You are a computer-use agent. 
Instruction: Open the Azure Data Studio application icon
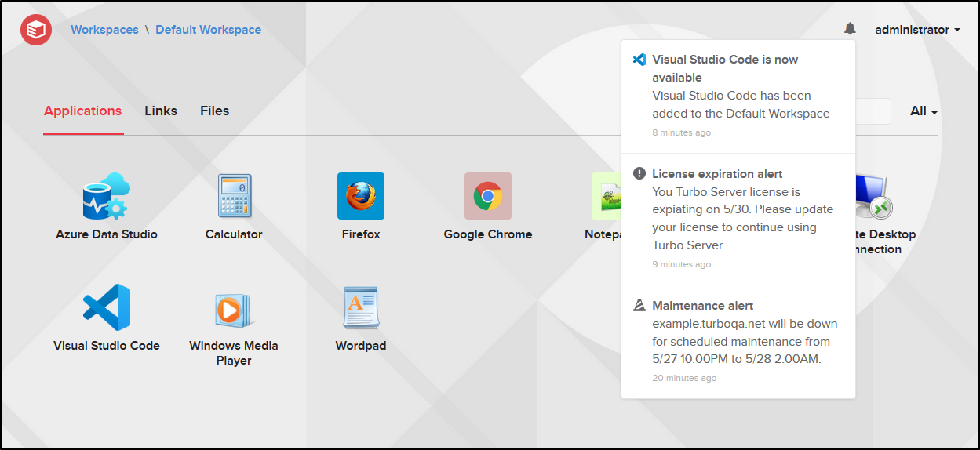pyautogui.click(x=107, y=196)
